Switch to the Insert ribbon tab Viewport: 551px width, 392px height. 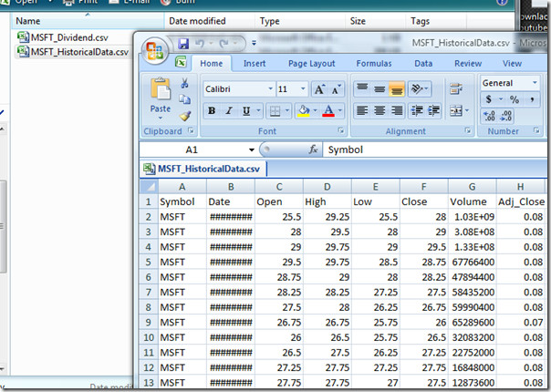[255, 64]
